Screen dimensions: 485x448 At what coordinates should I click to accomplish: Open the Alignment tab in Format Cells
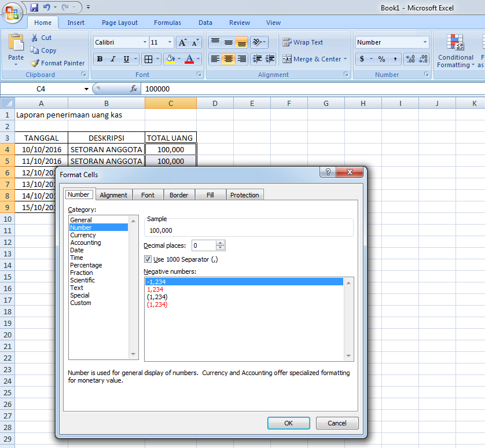[x=113, y=194]
